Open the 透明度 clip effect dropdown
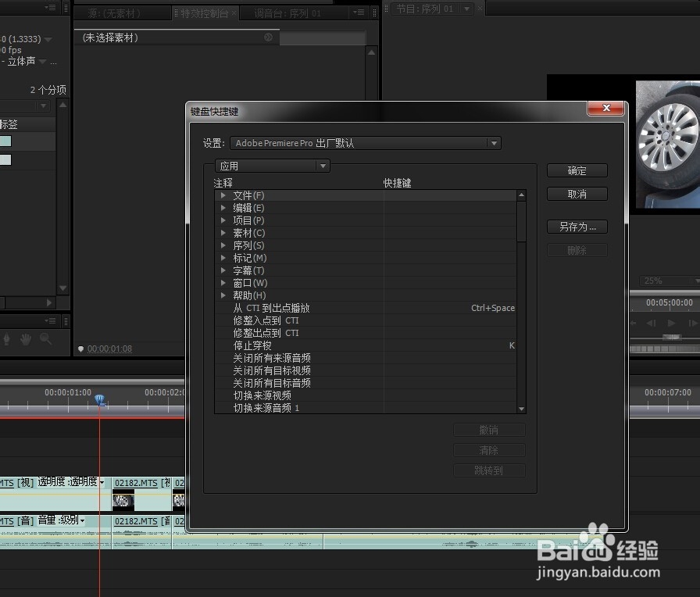Viewport: 700px width, 597px height. [102, 483]
